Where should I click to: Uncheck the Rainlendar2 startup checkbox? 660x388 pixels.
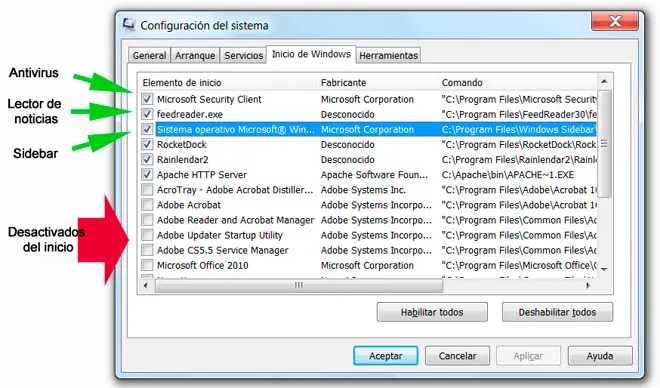147,160
